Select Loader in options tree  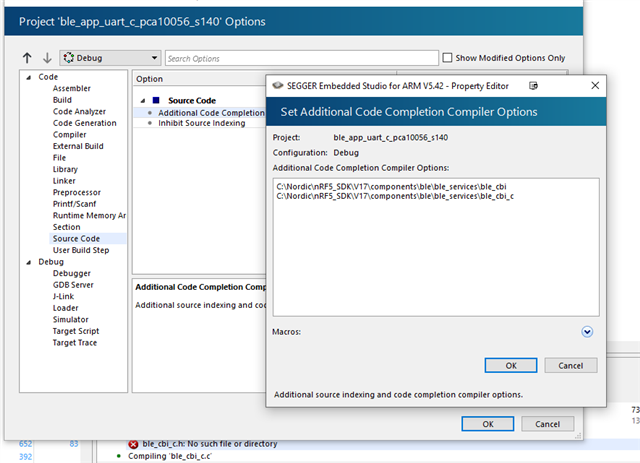pos(65,308)
